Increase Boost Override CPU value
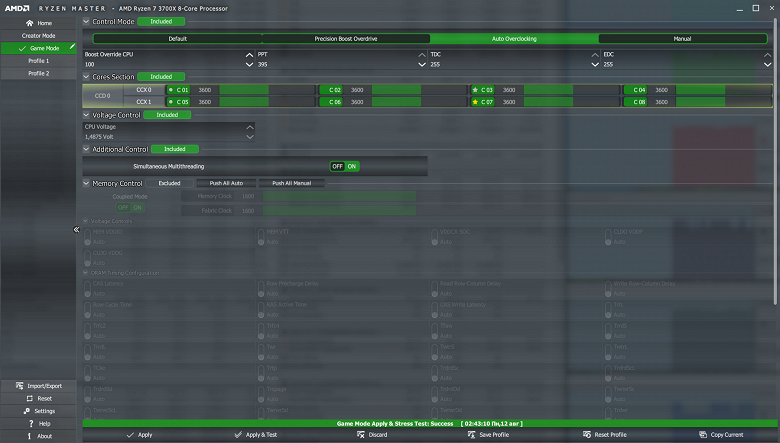The width and height of the screenshot is (780, 443). [249, 55]
